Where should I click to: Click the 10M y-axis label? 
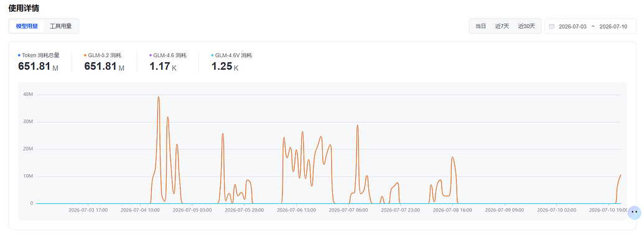[x=28, y=176]
